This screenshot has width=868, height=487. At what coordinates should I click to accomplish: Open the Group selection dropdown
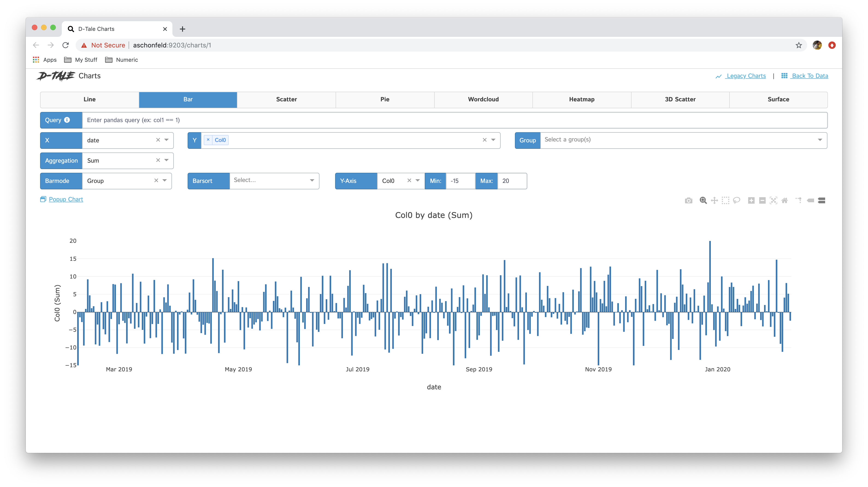[x=820, y=140]
